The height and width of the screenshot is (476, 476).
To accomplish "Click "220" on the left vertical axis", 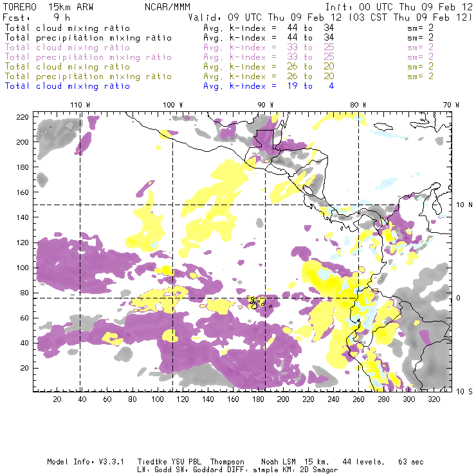I will click(23, 117).
